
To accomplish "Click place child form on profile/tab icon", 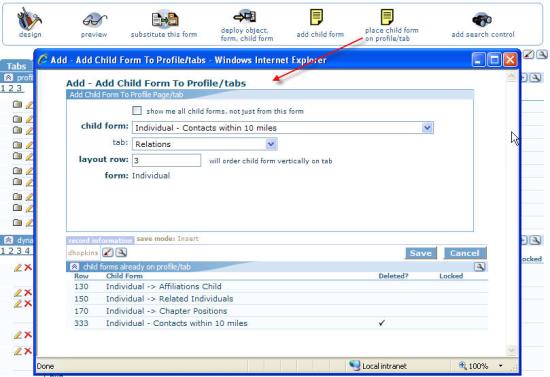I will click(387, 17).
